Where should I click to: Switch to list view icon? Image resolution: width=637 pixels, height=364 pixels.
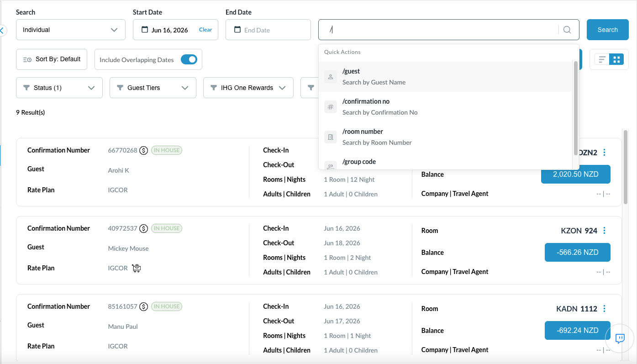pyautogui.click(x=602, y=59)
